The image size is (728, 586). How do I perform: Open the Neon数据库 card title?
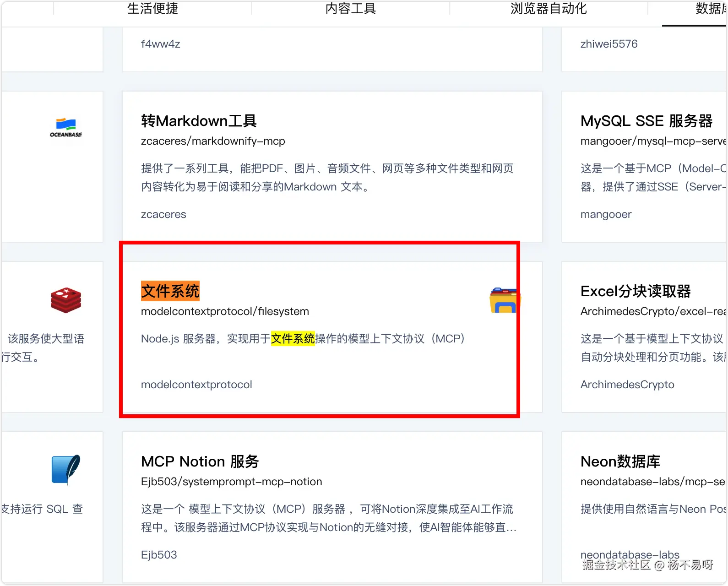620,461
